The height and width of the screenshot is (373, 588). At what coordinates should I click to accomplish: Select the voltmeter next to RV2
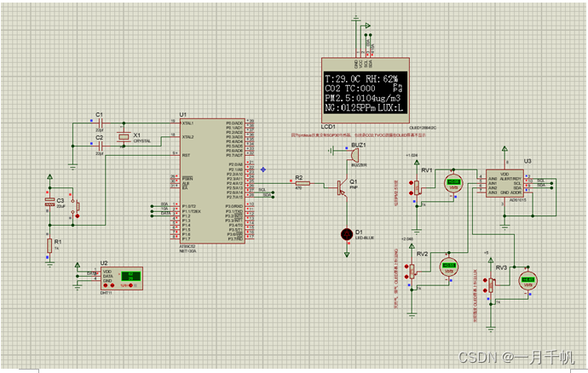pyautogui.click(x=449, y=267)
